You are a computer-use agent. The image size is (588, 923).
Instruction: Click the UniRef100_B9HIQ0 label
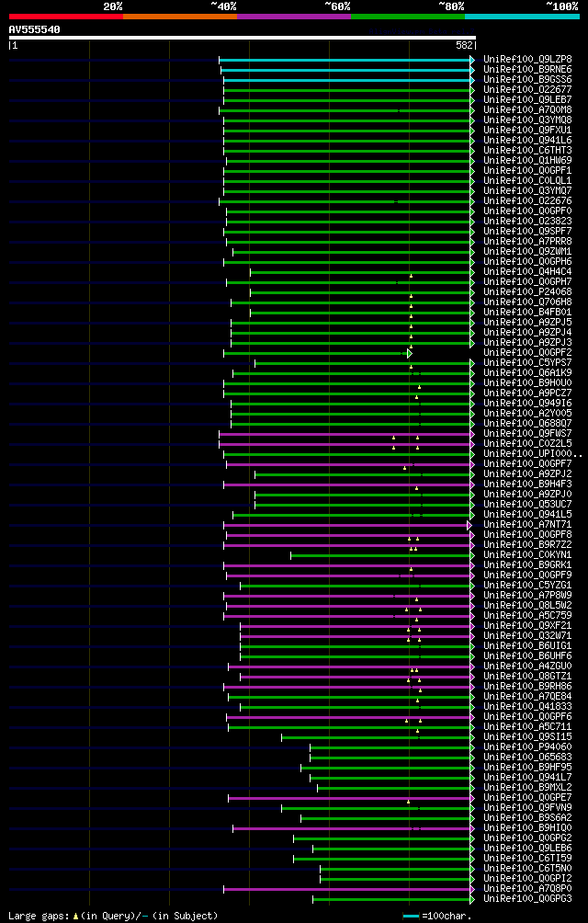527,827
